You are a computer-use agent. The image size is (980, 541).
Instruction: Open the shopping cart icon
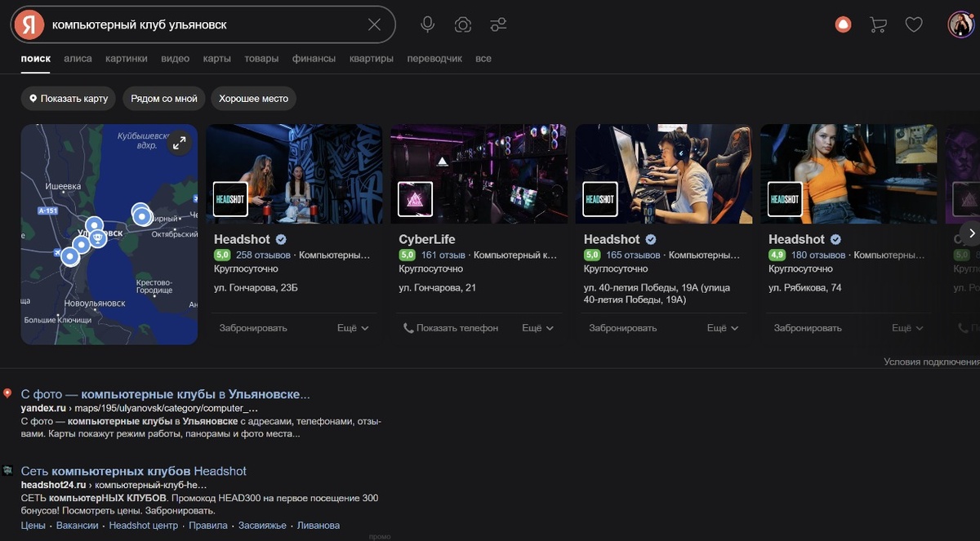point(879,24)
